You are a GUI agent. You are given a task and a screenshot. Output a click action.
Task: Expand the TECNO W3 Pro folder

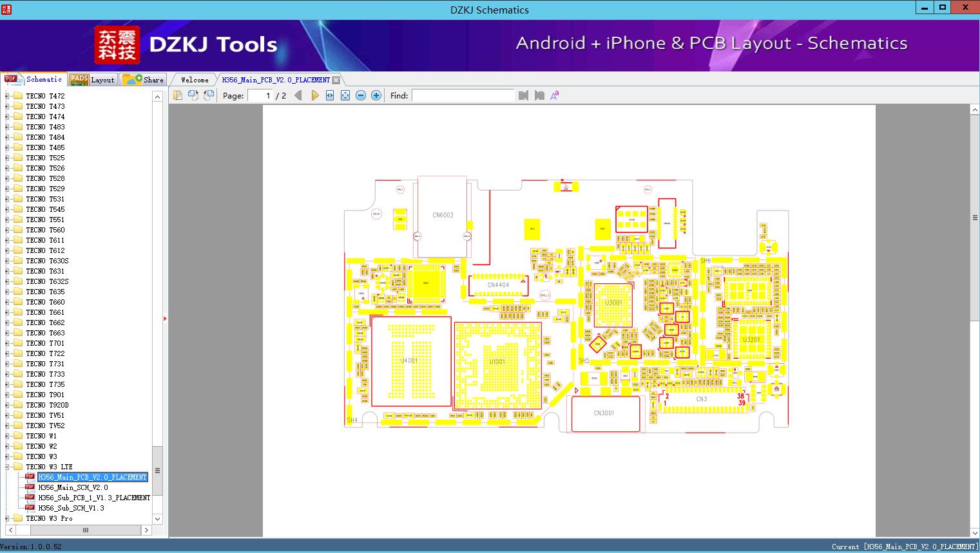pyautogui.click(x=7, y=518)
